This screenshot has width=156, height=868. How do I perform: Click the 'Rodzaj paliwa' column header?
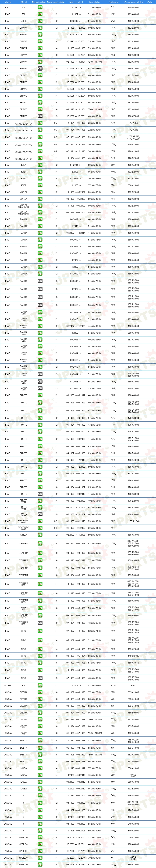[39, 2]
